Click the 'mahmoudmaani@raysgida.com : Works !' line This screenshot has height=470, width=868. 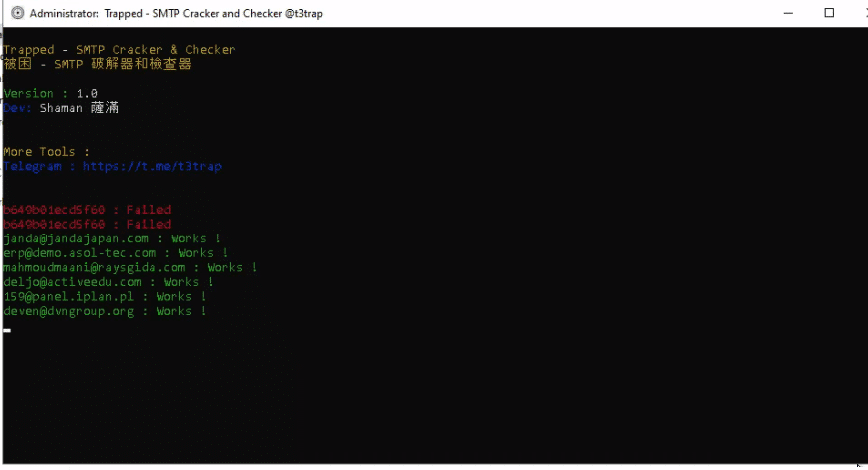point(130,267)
